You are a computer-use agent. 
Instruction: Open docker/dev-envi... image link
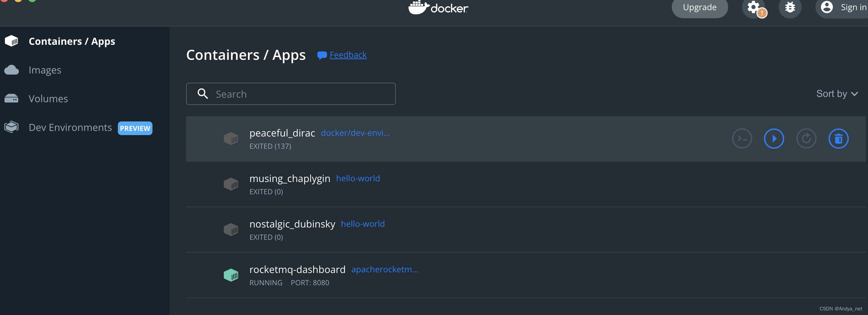coord(355,133)
